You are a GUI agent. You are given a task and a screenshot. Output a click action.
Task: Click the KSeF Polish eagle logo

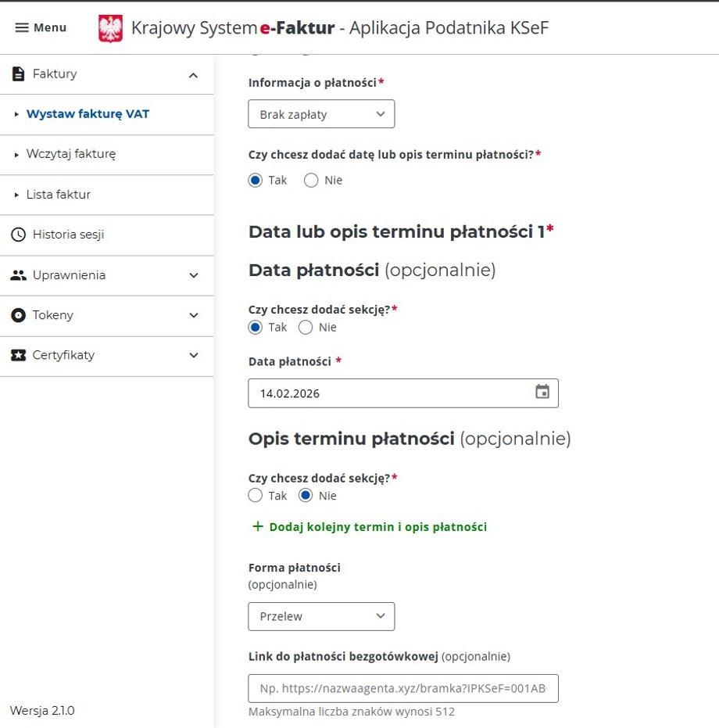(112, 28)
